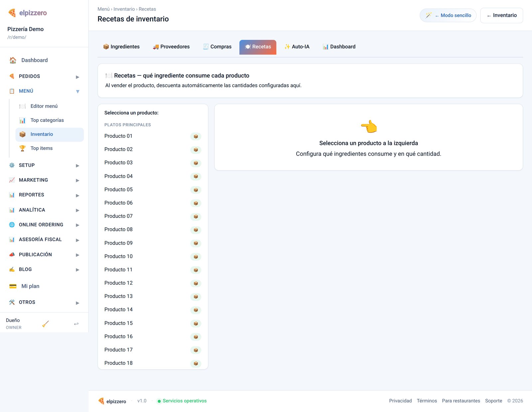Expand the REPORTES sidebar section
532x412 pixels.
[x=44, y=195]
